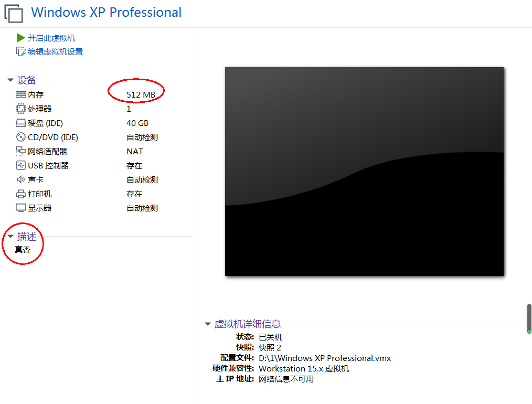
Task: Click the printer (打印机) icon
Action: pyautogui.click(x=21, y=194)
